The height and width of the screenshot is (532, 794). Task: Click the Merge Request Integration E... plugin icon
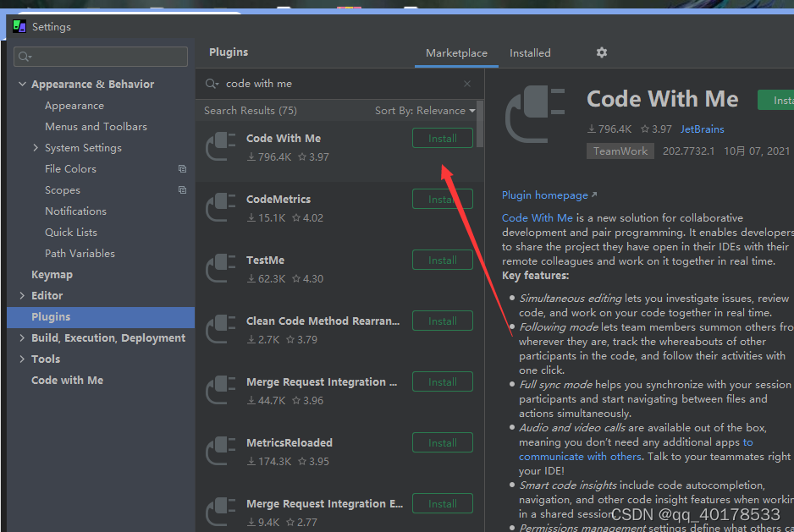pyautogui.click(x=221, y=511)
